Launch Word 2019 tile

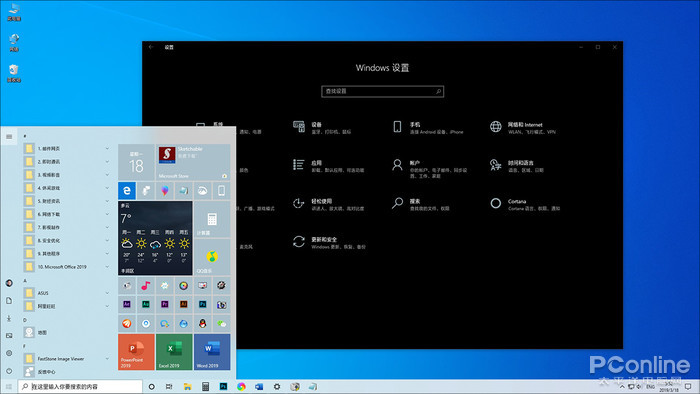pos(212,352)
